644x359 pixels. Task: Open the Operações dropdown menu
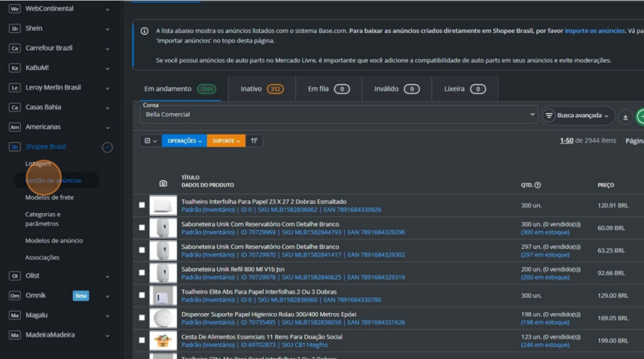tap(184, 141)
